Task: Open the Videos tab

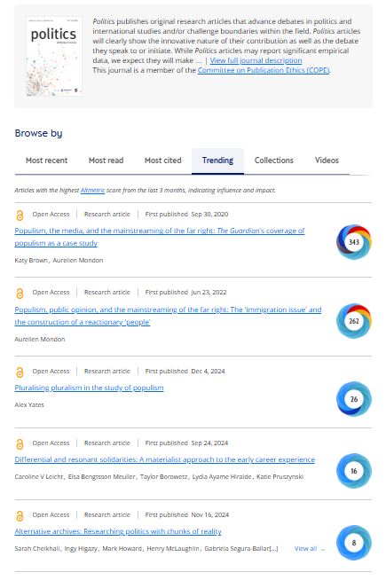Action: (327, 161)
